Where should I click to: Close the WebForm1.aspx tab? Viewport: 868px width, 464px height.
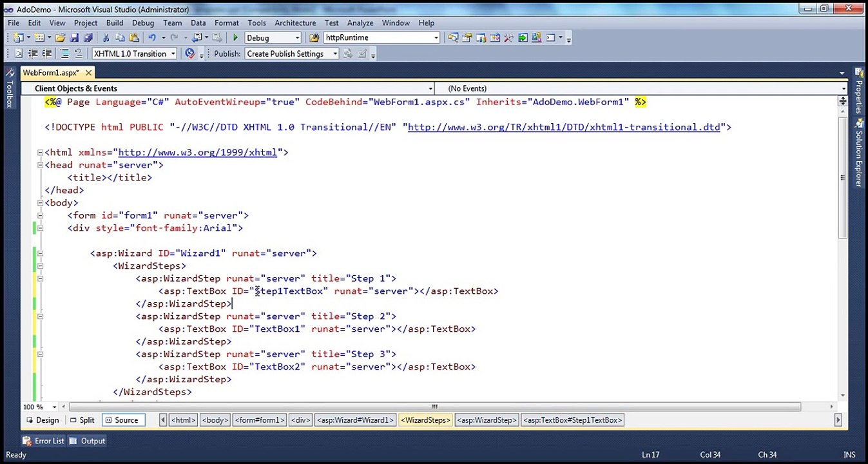tap(89, 73)
